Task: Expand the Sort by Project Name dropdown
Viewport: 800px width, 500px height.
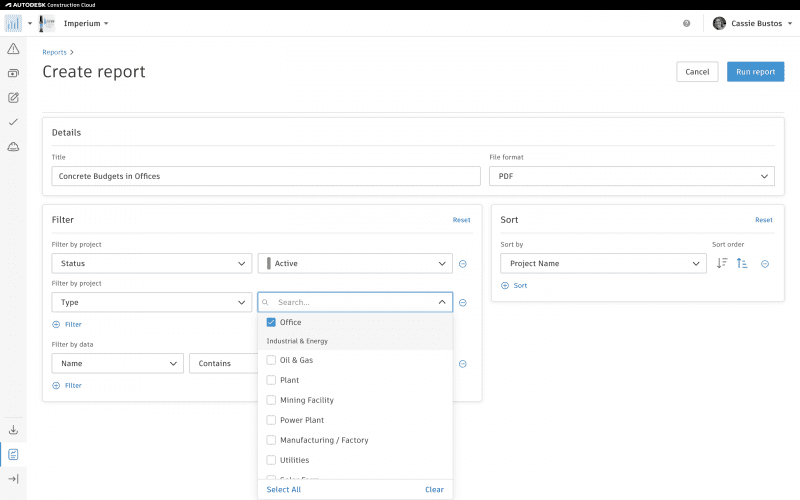Action: [603, 264]
